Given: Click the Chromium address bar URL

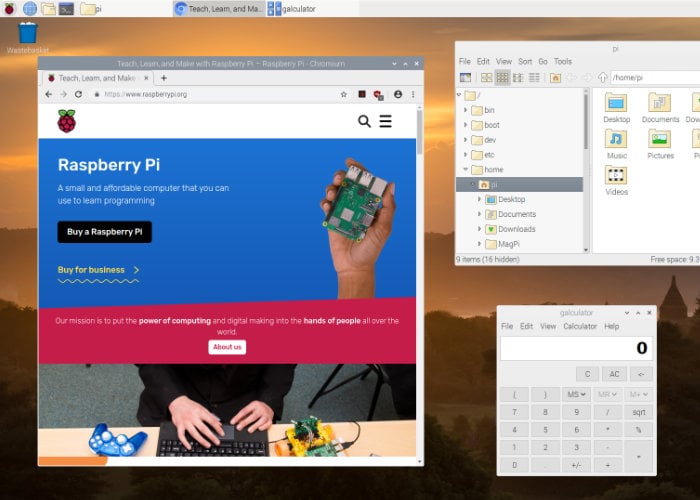Looking at the screenshot, I should (146, 94).
